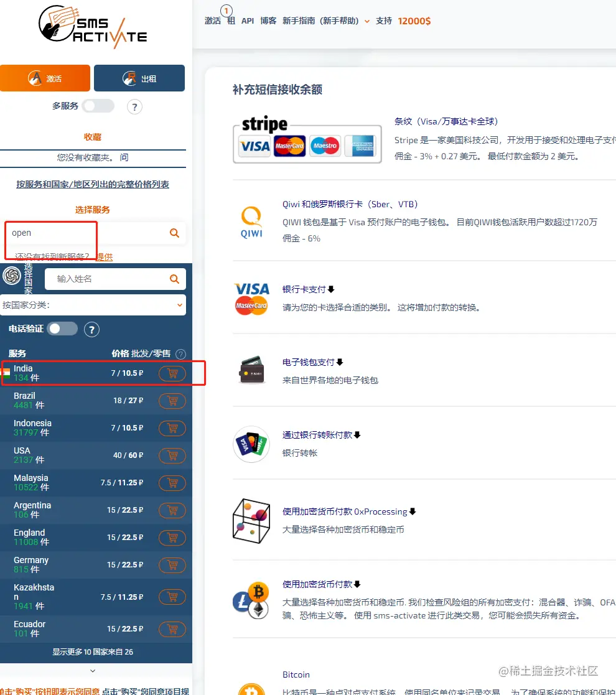Screen dimensions: 616x695
Task: Toggle the 电话验证 phone verification switch
Action: 62,329
